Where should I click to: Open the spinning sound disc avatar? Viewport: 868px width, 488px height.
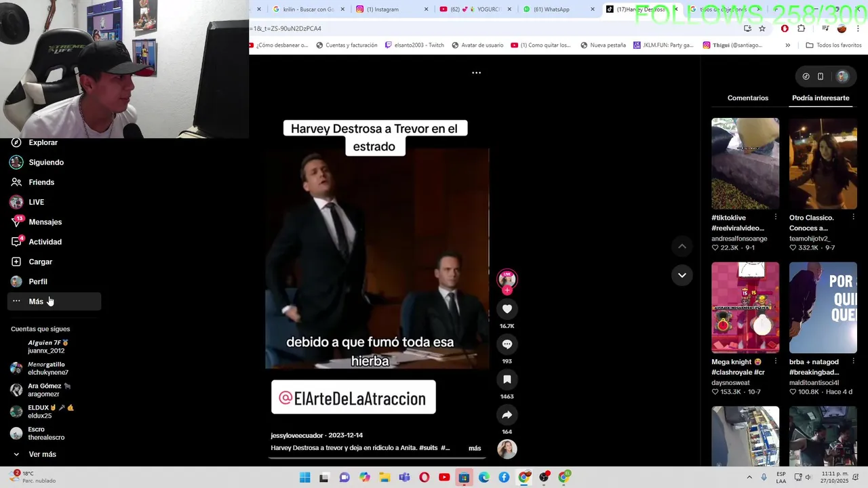(x=507, y=449)
